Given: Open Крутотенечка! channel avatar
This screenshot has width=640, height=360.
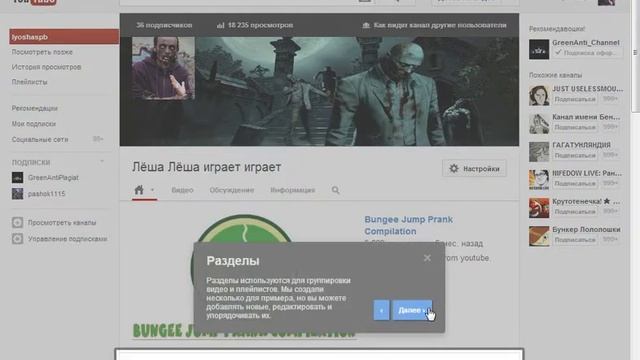Looking at the screenshot, I should point(539,208).
